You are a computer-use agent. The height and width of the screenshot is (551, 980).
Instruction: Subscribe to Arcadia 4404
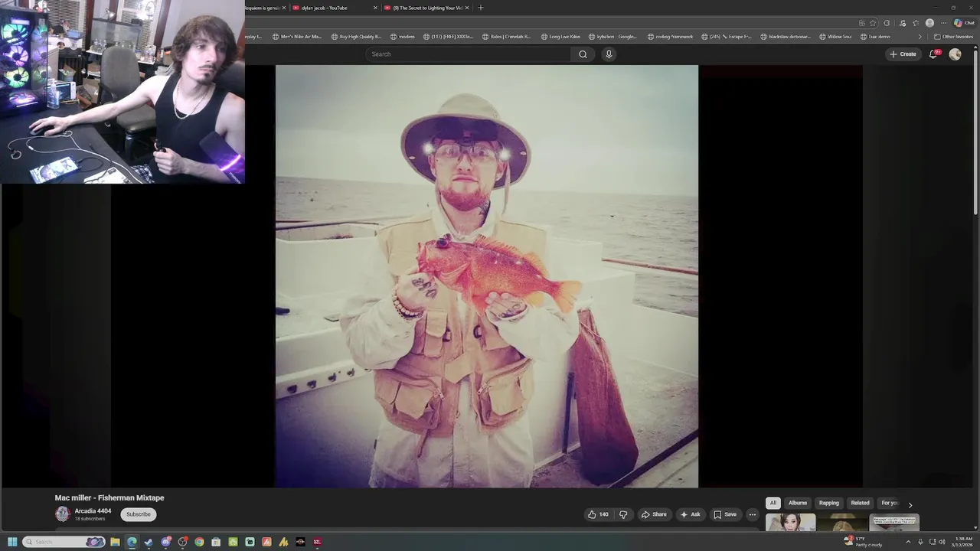[139, 514]
